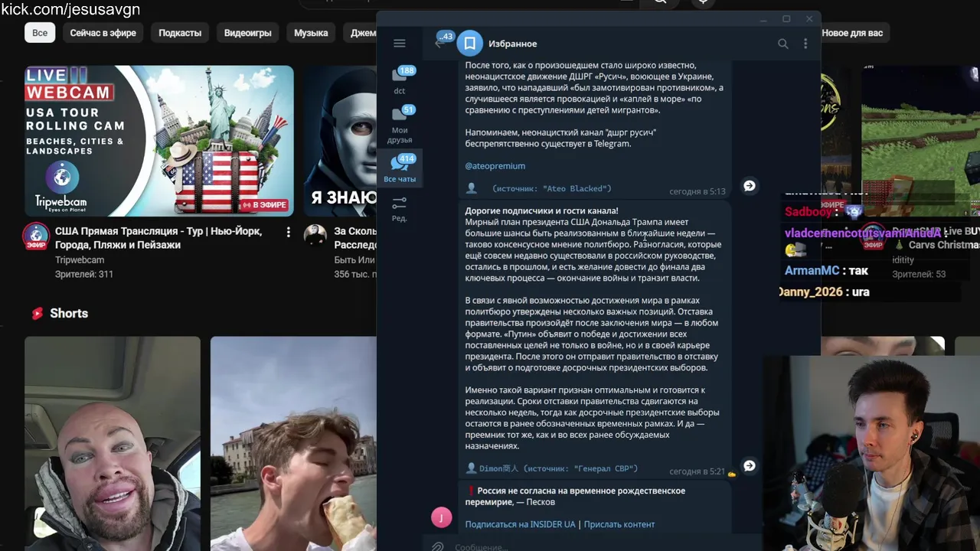Search within the Избранное chat
Image resolution: width=980 pixels, height=551 pixels.
pos(782,44)
